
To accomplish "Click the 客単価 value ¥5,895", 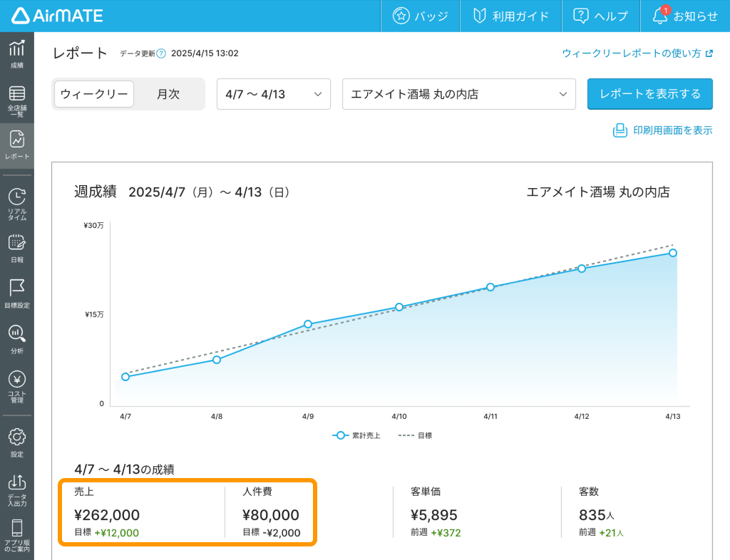I will [434, 515].
